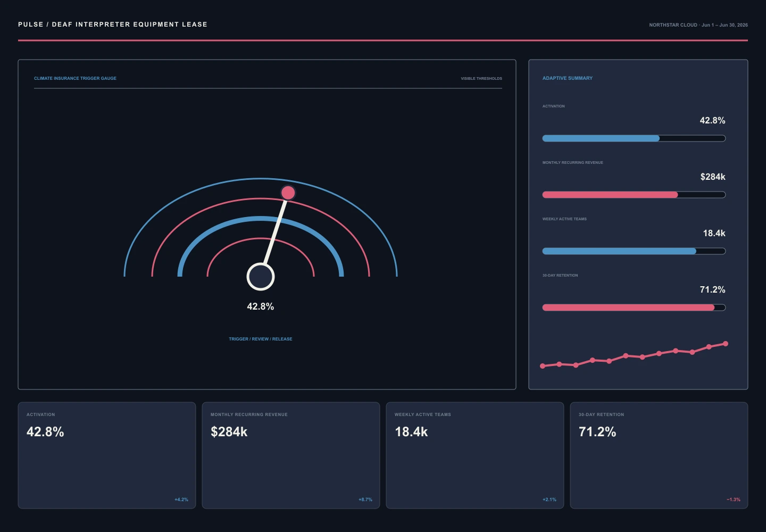
Task: Select the 30-Day Retention progress bar
Action: pos(634,307)
